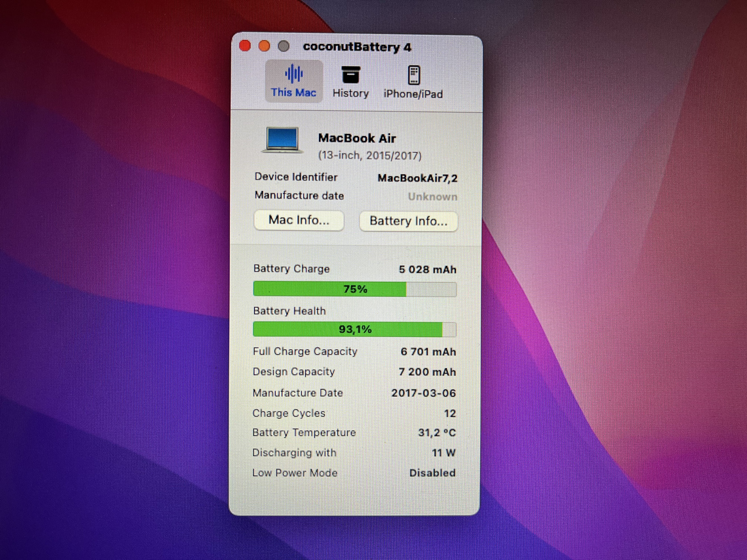The width and height of the screenshot is (747, 560).
Task: Click the Battery Health 93,1% progress bar
Action: 355,329
